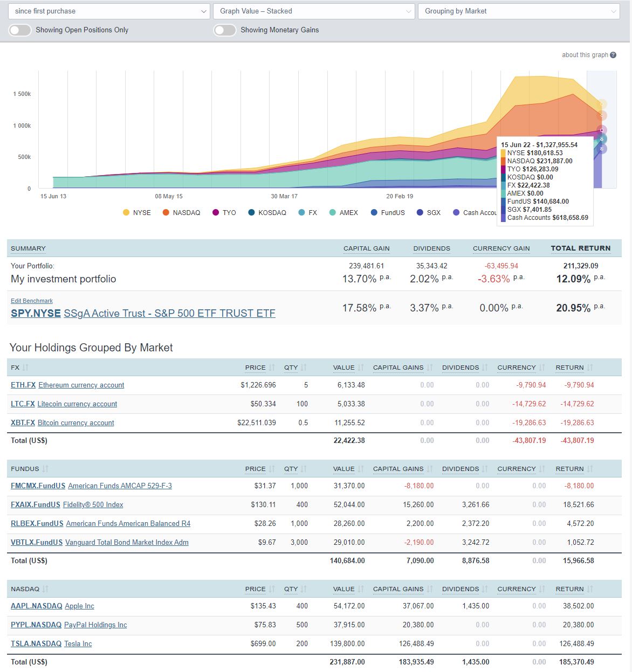Open the 'since first purchase' date range dropdown
Screen dimensions: 632x672
[109, 11]
